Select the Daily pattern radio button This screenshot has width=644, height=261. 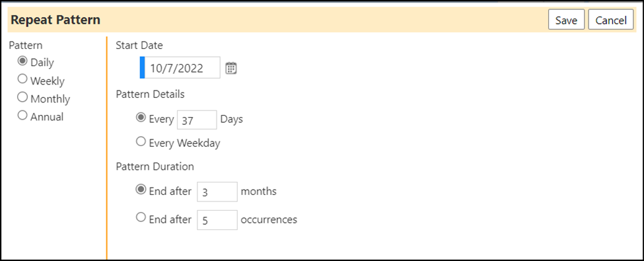22,61
